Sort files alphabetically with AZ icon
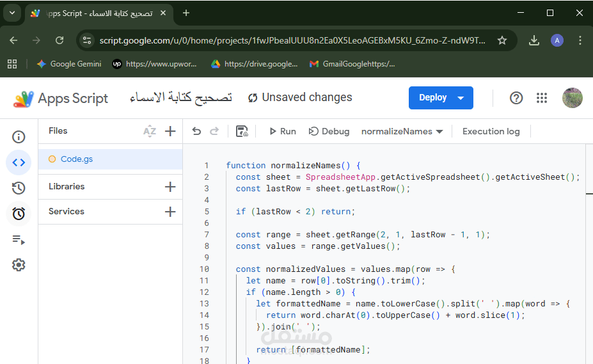Viewport: 593px width, 364px height. click(x=150, y=131)
